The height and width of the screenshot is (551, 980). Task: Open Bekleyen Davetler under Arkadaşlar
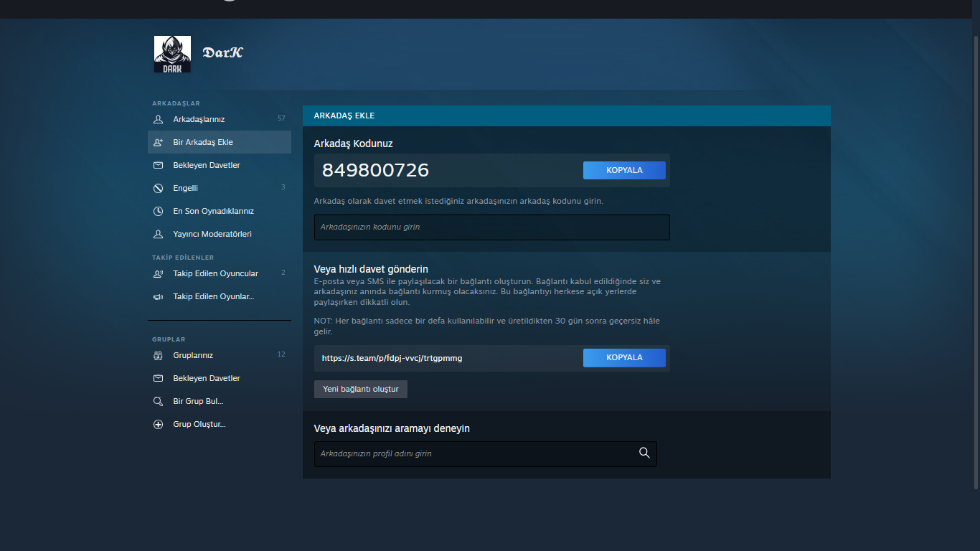(220, 165)
